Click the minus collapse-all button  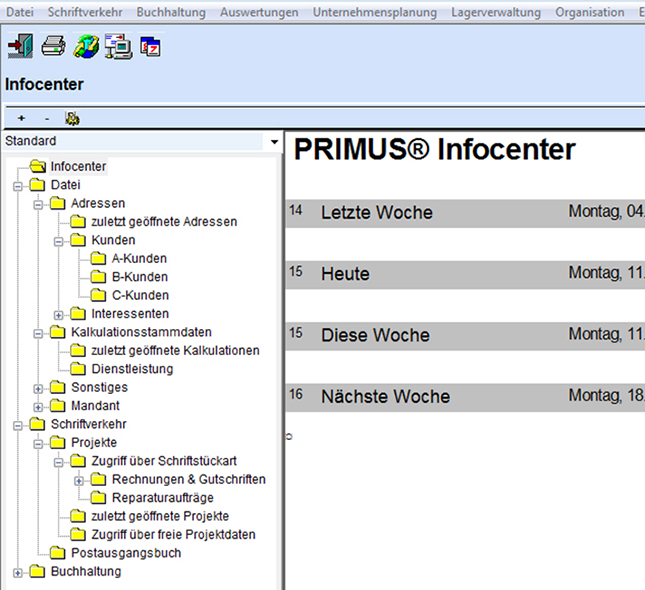(46, 118)
